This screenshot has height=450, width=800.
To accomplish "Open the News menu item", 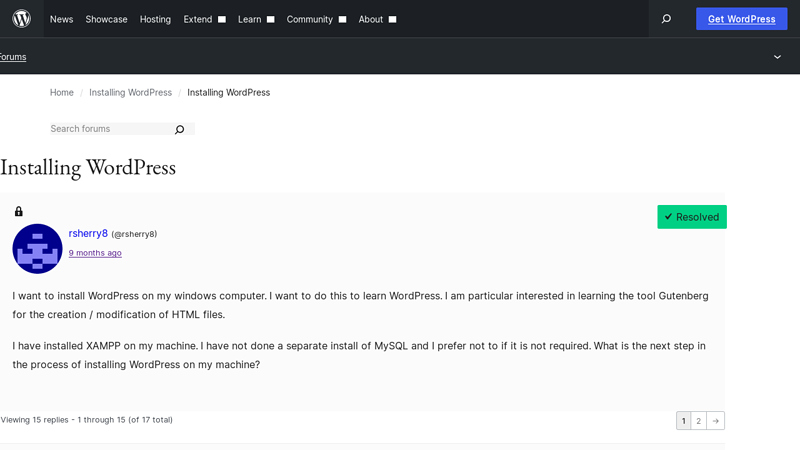I will (x=61, y=19).
